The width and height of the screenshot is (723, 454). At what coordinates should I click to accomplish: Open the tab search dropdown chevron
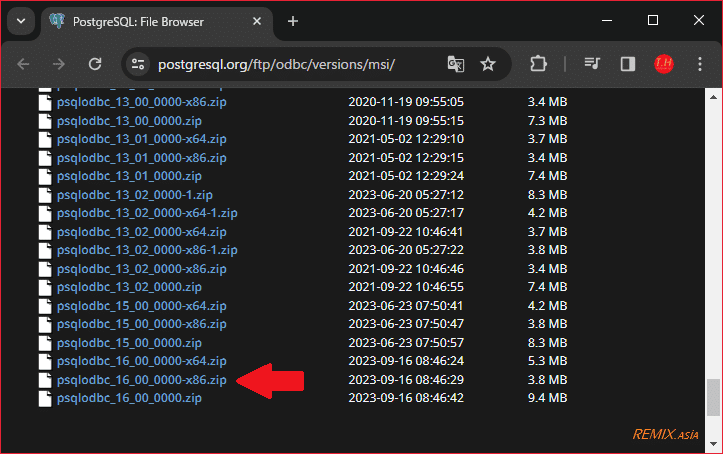coord(21,21)
